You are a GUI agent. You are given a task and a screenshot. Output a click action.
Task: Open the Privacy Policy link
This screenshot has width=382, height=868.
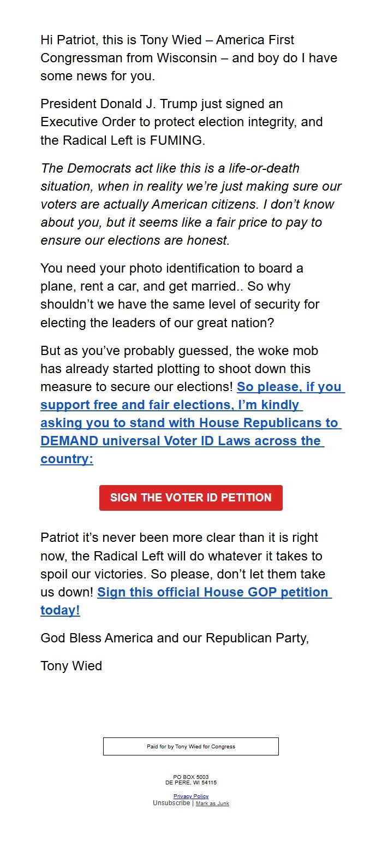tap(190, 796)
